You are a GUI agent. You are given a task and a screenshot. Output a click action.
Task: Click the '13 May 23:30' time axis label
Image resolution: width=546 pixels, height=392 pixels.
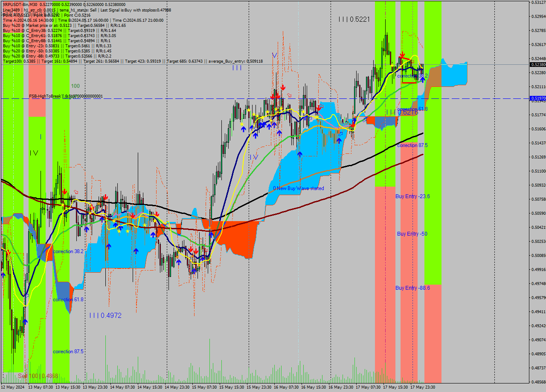click(x=95, y=387)
